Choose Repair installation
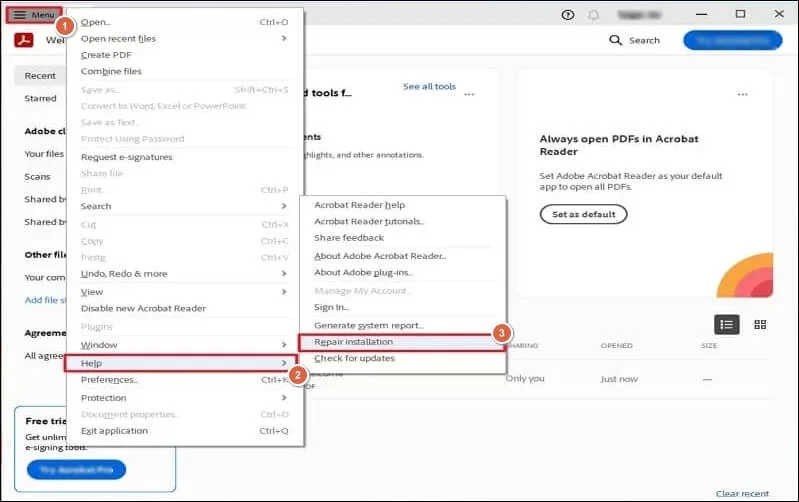The height and width of the screenshot is (502, 799). [x=402, y=342]
